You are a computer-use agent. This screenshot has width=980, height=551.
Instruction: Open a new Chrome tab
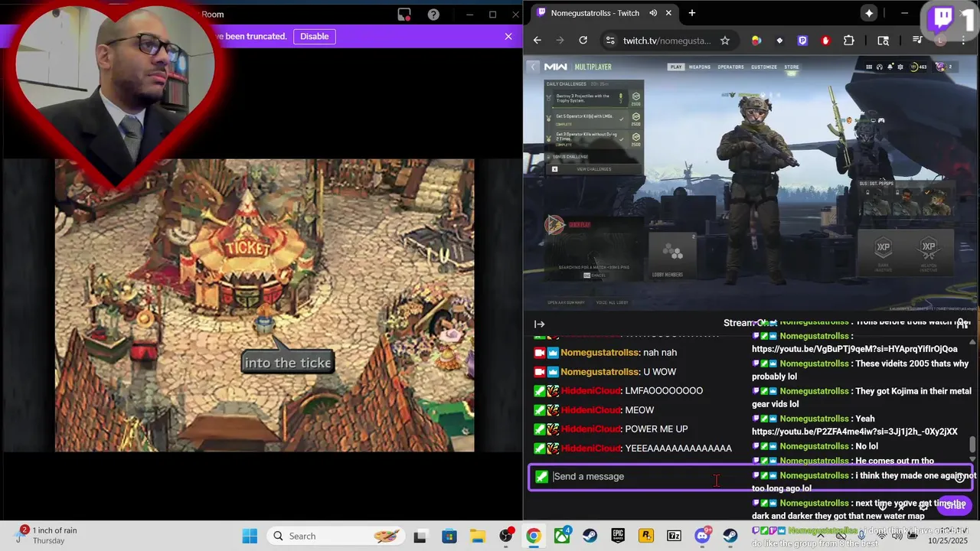coord(692,13)
